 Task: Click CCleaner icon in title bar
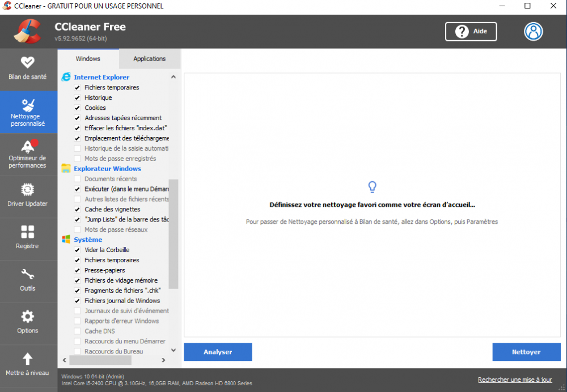[7, 6]
